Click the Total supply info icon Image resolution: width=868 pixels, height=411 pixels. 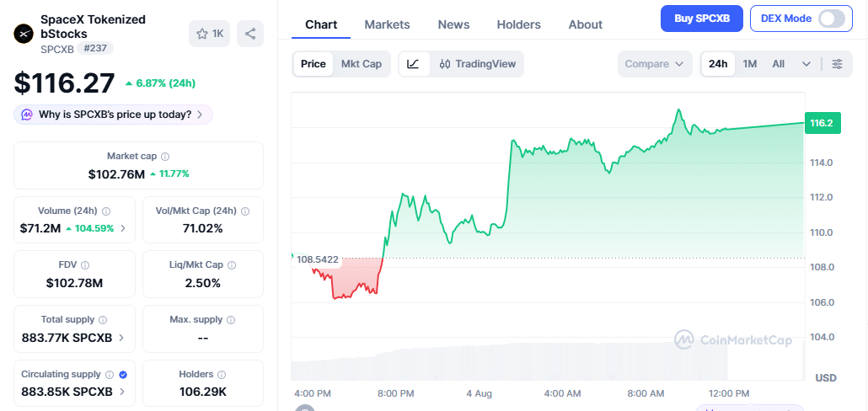103,320
